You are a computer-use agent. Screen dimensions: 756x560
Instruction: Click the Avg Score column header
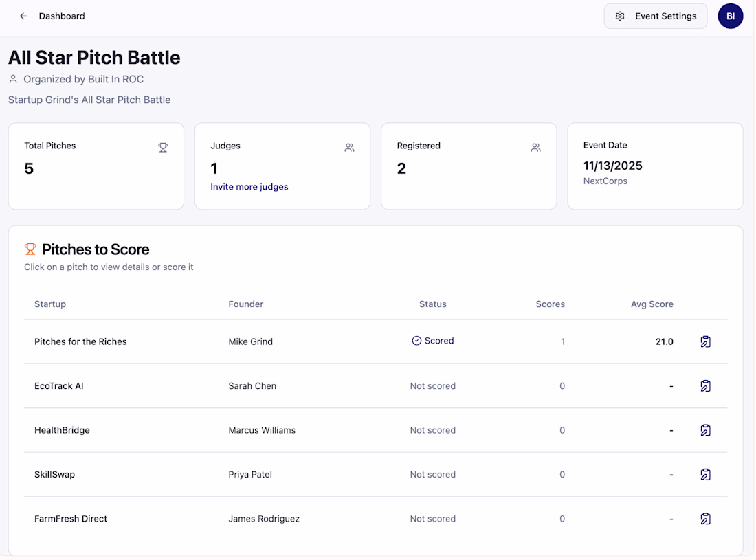[x=652, y=304]
